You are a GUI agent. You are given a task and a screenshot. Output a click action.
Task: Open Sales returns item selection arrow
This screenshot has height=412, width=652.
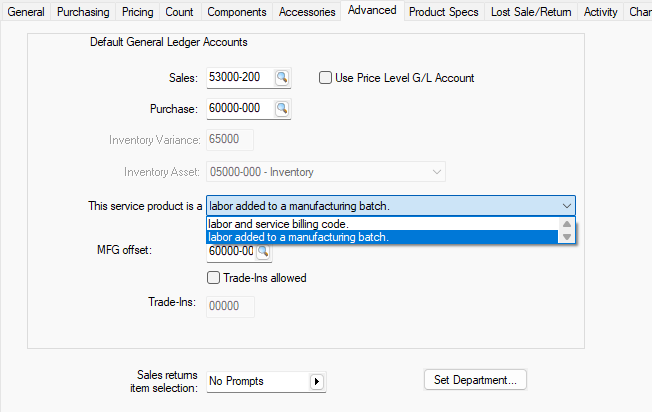point(317,381)
